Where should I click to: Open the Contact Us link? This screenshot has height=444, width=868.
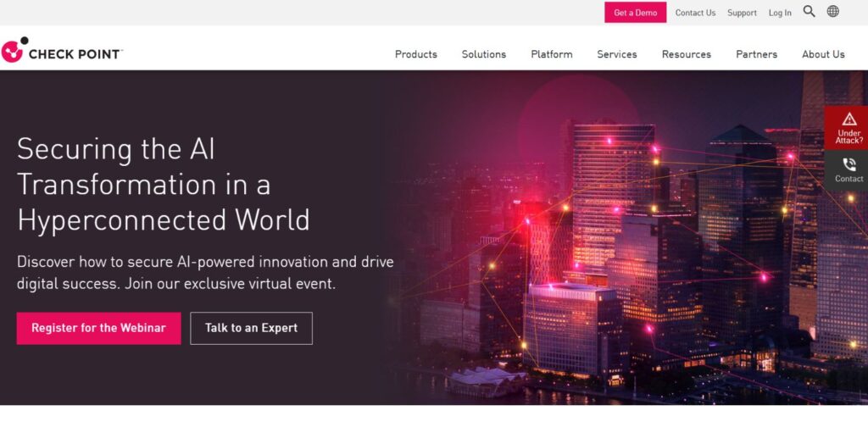click(695, 13)
